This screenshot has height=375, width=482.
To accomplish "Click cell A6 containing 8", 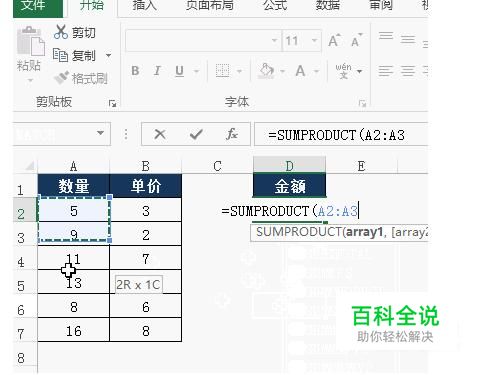I will (74, 306).
